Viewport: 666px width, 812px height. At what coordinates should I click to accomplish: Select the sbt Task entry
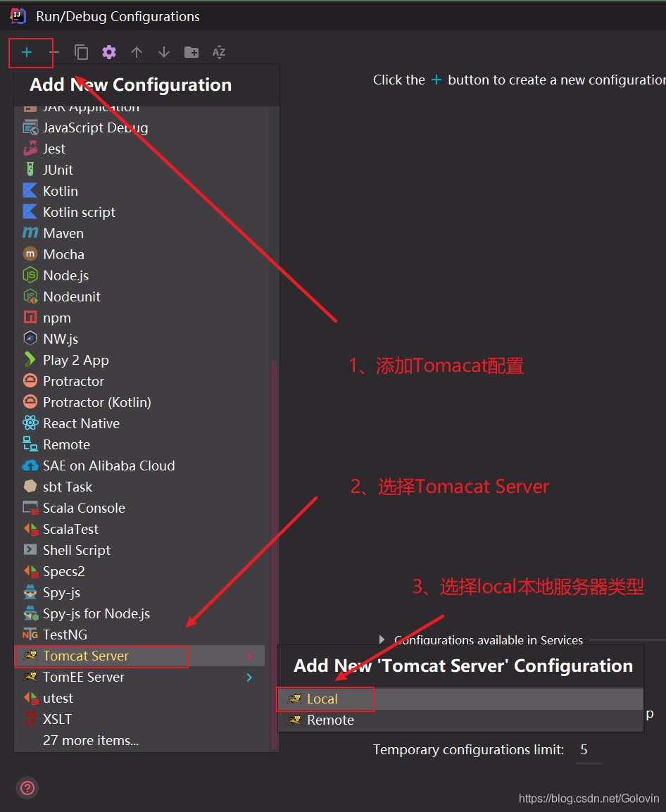point(140,487)
